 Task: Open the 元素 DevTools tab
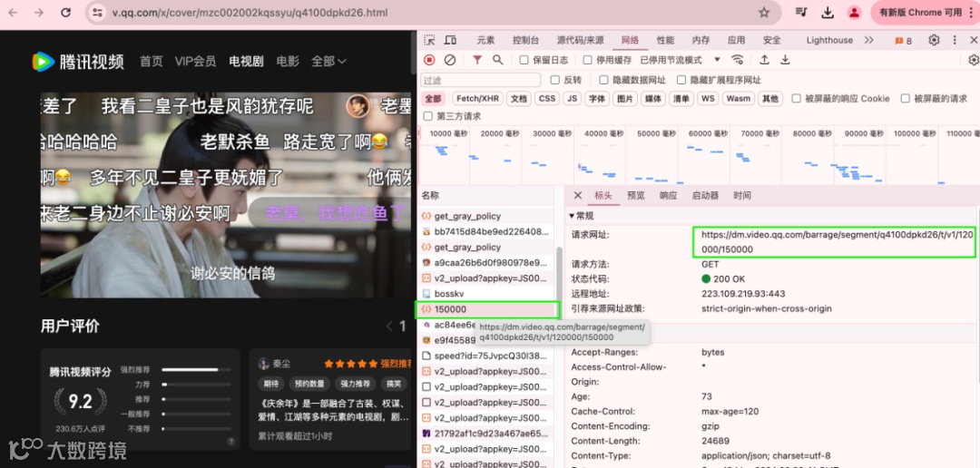click(485, 40)
